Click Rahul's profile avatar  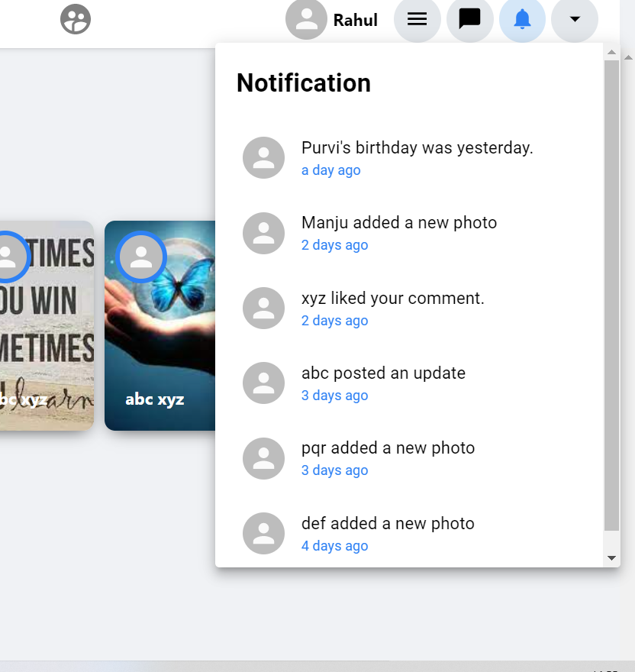click(x=306, y=19)
